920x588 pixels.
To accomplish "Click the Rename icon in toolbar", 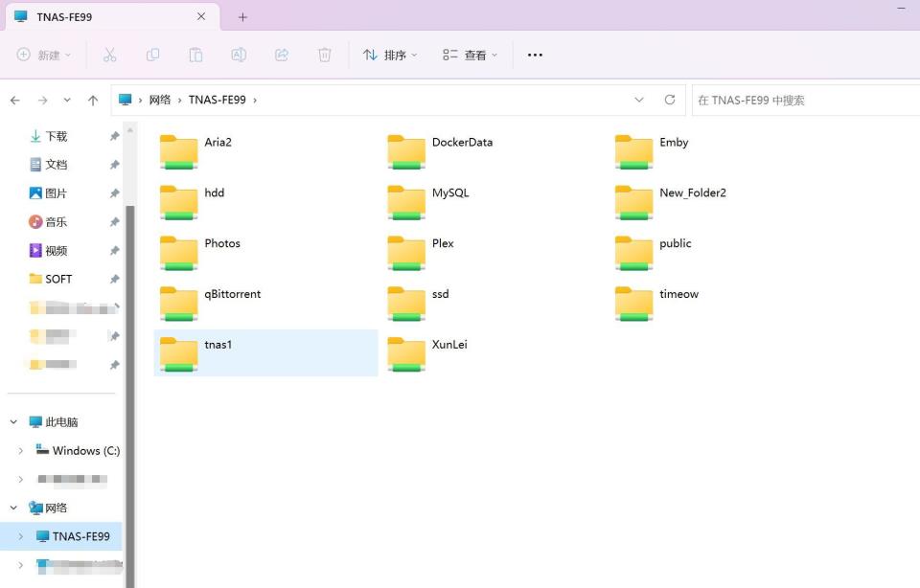I will coord(239,56).
